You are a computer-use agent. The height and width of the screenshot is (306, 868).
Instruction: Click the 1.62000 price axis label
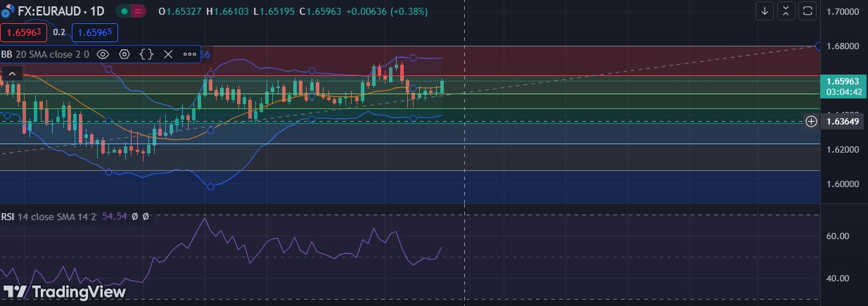843,150
